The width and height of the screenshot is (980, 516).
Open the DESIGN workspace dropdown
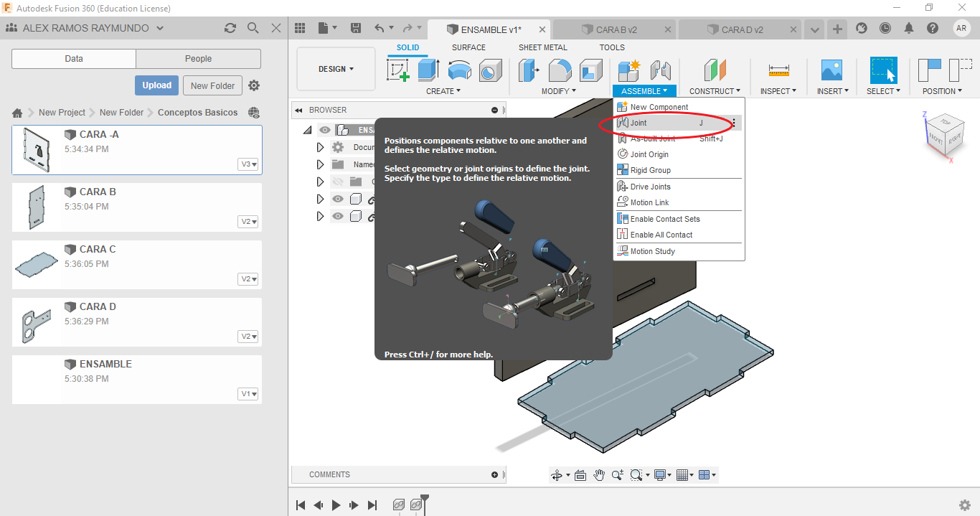[336, 69]
